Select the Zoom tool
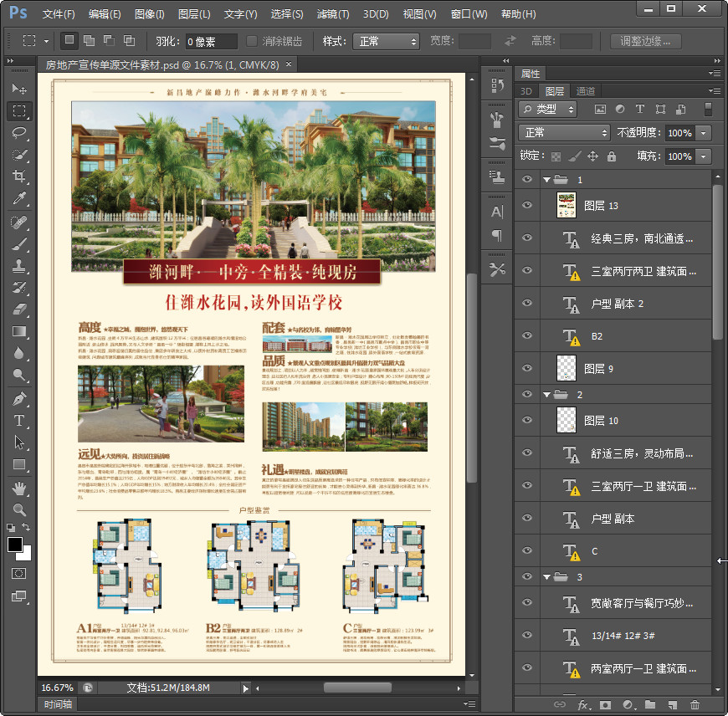 (x=19, y=509)
